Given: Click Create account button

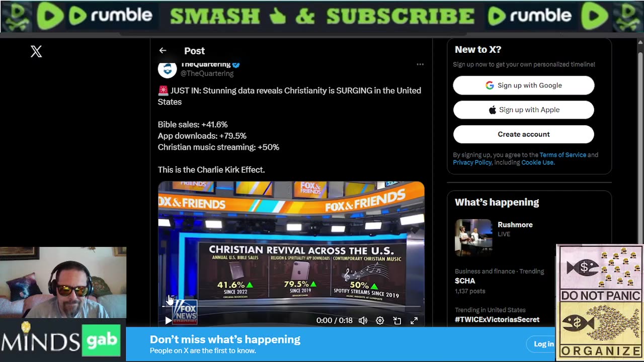Looking at the screenshot, I should pos(524,134).
